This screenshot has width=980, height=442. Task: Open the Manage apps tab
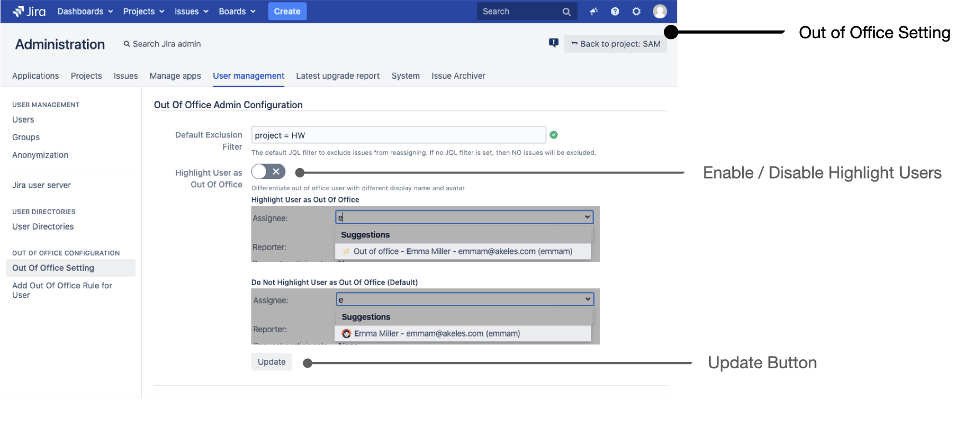pyautogui.click(x=175, y=76)
